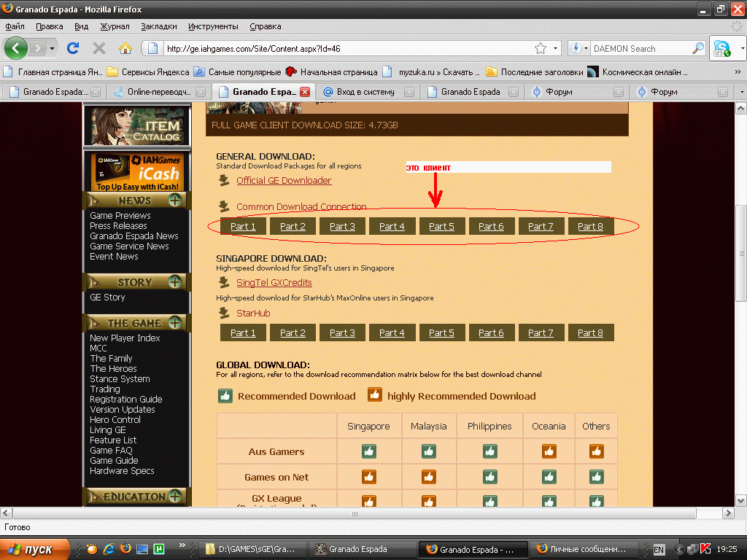
Task: Click the download icon beside Common Download Connection
Action: pyautogui.click(x=223, y=206)
